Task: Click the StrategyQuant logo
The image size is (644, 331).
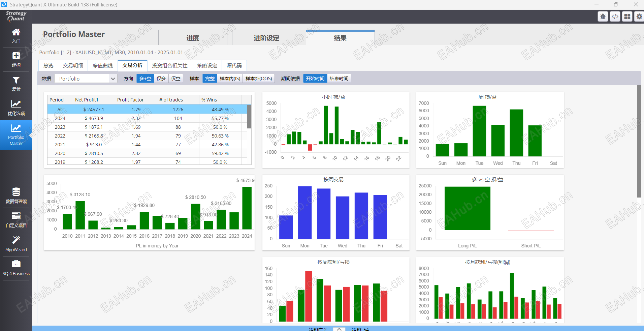Action: [x=16, y=16]
